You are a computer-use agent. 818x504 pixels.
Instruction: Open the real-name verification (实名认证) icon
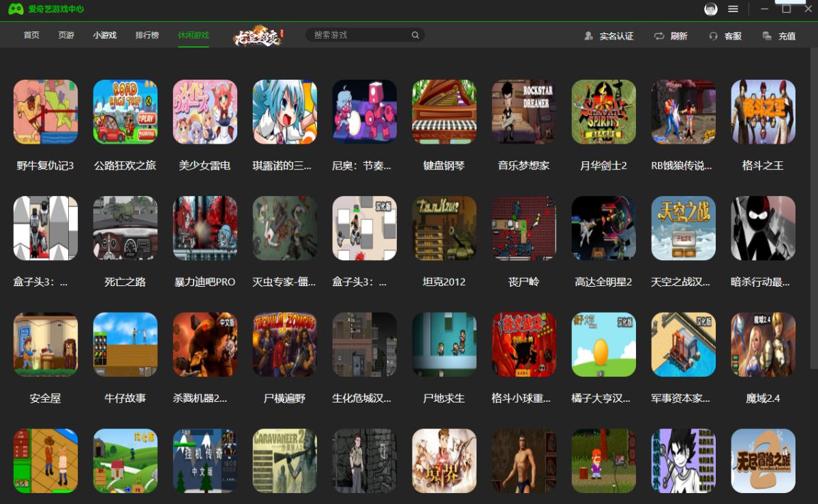point(589,35)
